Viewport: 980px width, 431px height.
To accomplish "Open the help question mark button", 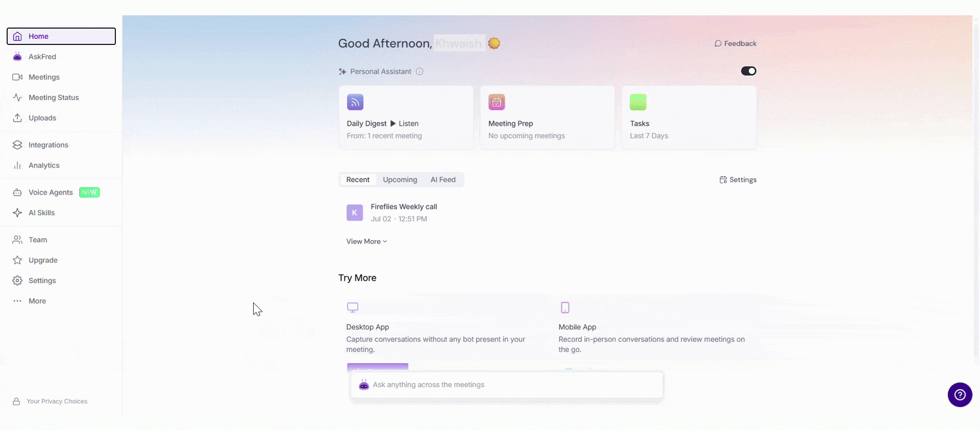I will [x=960, y=395].
